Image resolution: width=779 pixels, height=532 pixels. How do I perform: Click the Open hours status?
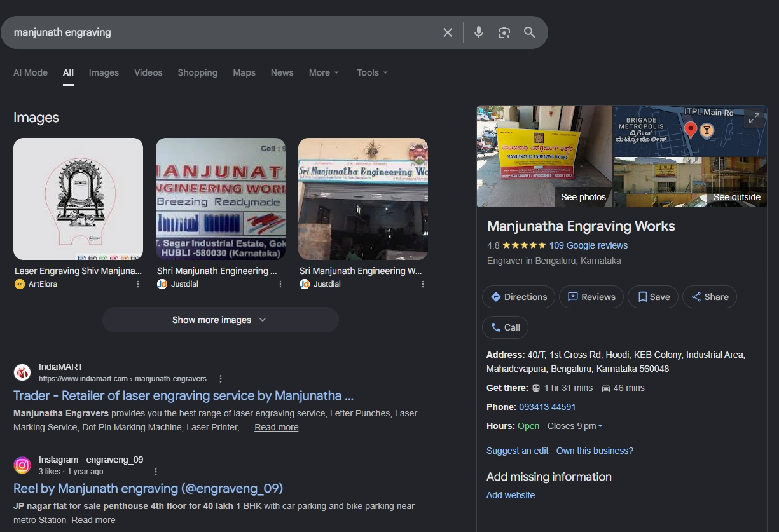point(528,426)
